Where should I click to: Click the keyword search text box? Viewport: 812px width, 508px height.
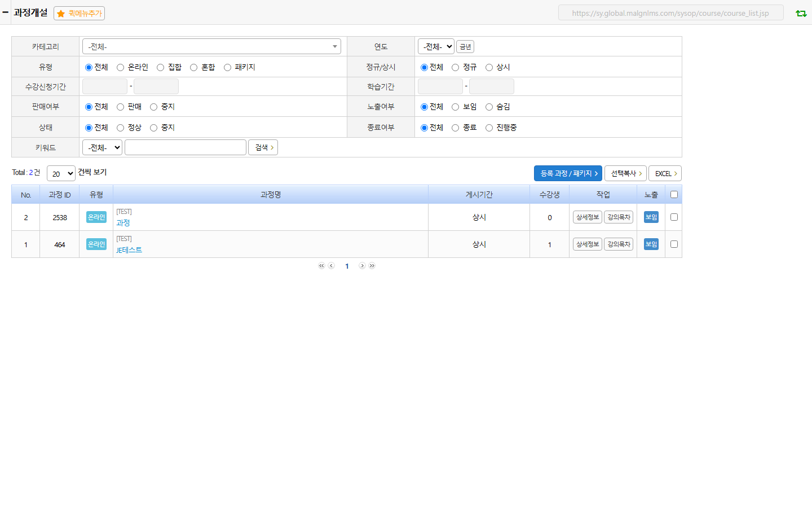pyautogui.click(x=186, y=147)
